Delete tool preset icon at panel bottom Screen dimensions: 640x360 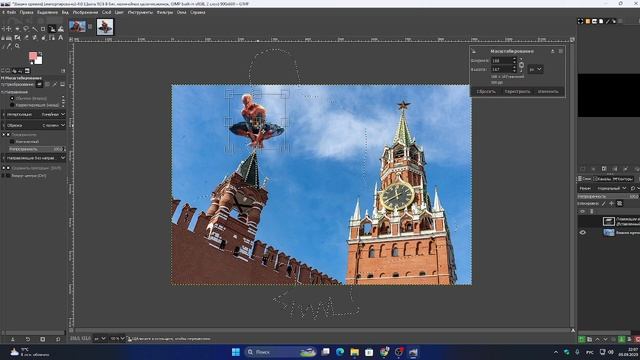(42, 339)
